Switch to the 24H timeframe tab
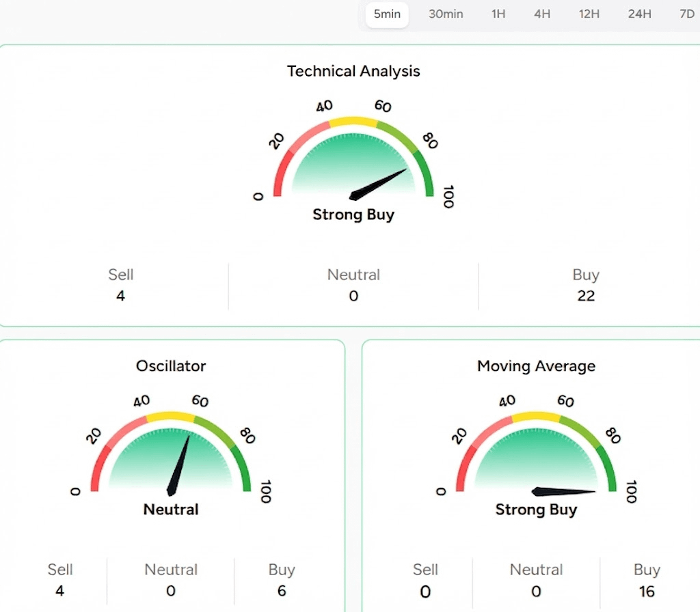The width and height of the screenshot is (700, 612). (639, 14)
